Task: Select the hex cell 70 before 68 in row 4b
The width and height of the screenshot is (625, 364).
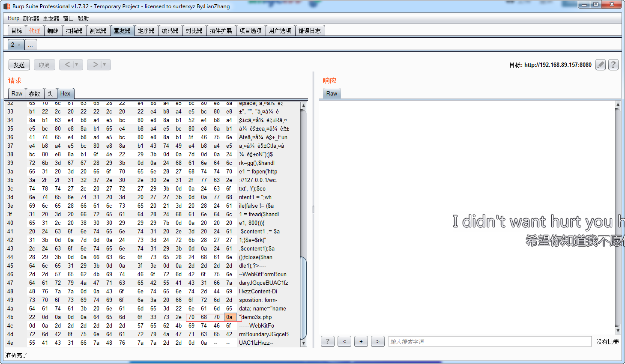Action: (191, 317)
